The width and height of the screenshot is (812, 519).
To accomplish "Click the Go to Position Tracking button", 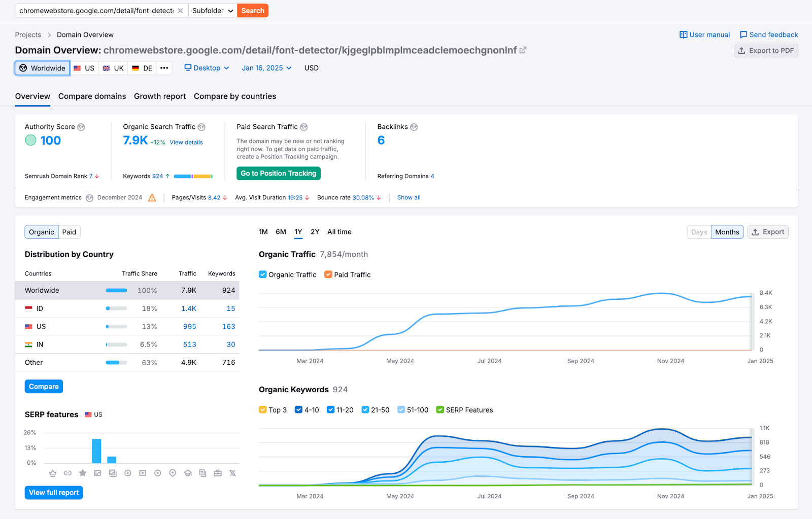I will 278,174.
